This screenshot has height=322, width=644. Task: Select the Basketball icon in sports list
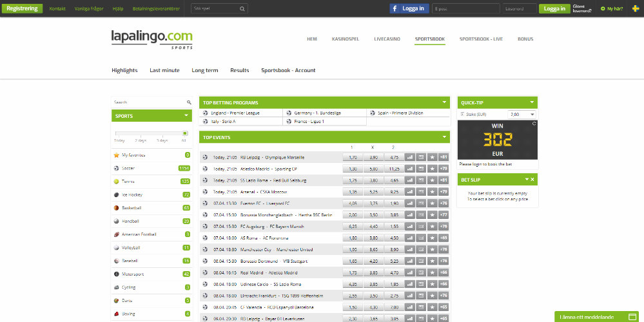tap(117, 208)
